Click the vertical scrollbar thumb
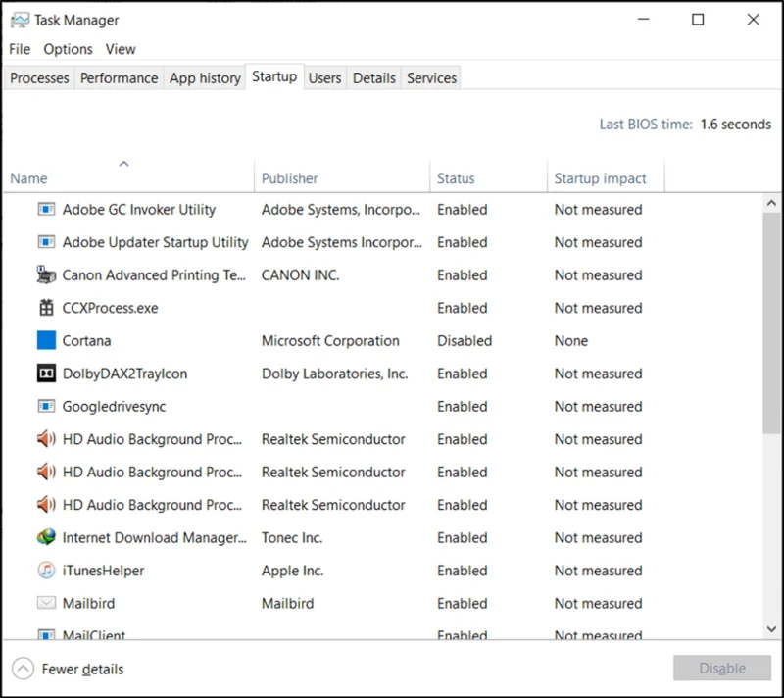The image size is (784, 698). pos(771,323)
